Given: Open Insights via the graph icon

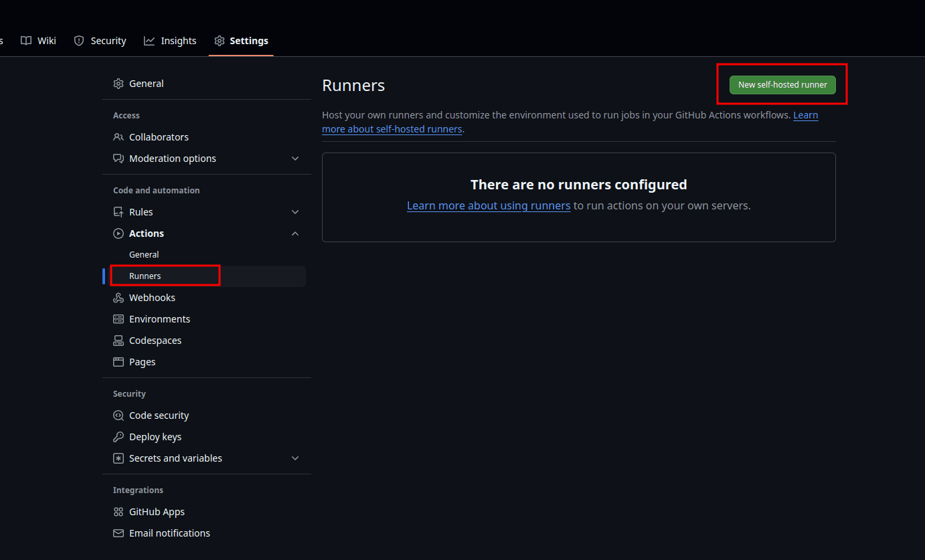Looking at the screenshot, I should tap(149, 40).
